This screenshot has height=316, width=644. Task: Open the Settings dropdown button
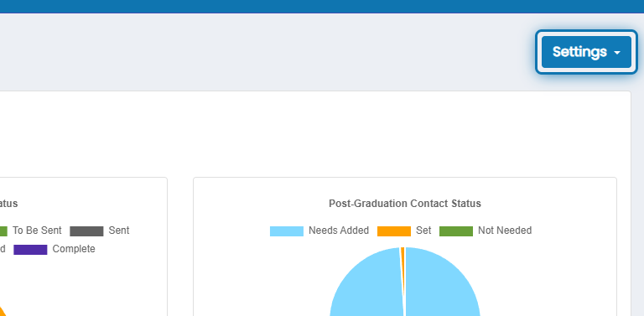tap(586, 52)
